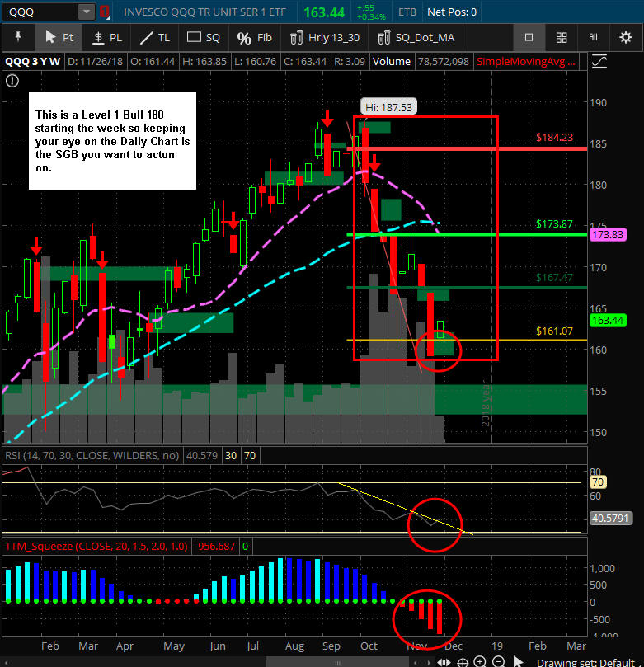Click the yellow 70 RSI axis bubble
The width and height of the screenshot is (644, 667).
(x=598, y=482)
